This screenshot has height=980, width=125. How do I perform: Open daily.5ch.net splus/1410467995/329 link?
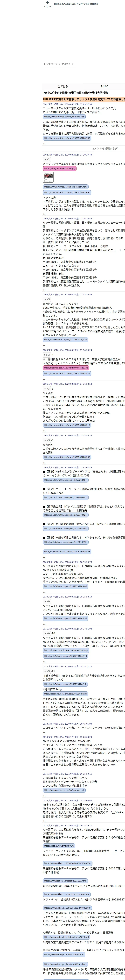tap(66, 340)
